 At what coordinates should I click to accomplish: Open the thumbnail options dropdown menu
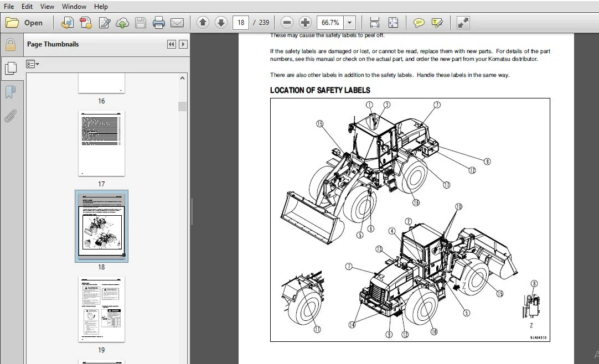coord(33,64)
